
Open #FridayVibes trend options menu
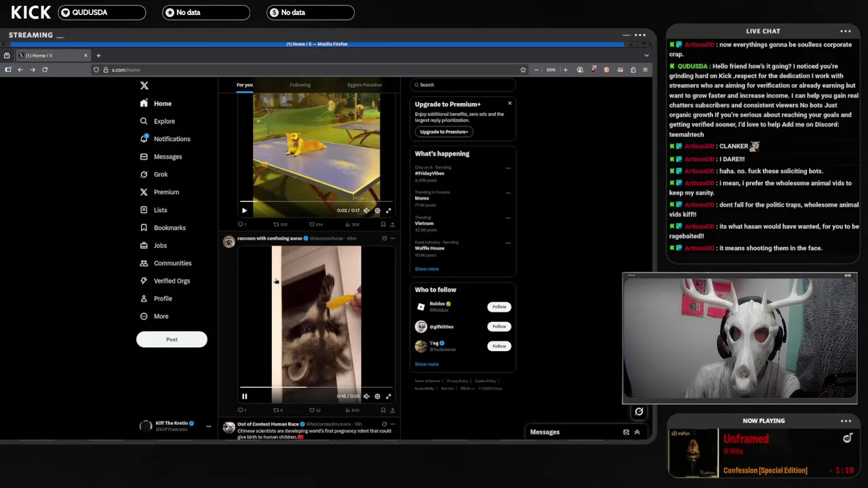click(508, 168)
